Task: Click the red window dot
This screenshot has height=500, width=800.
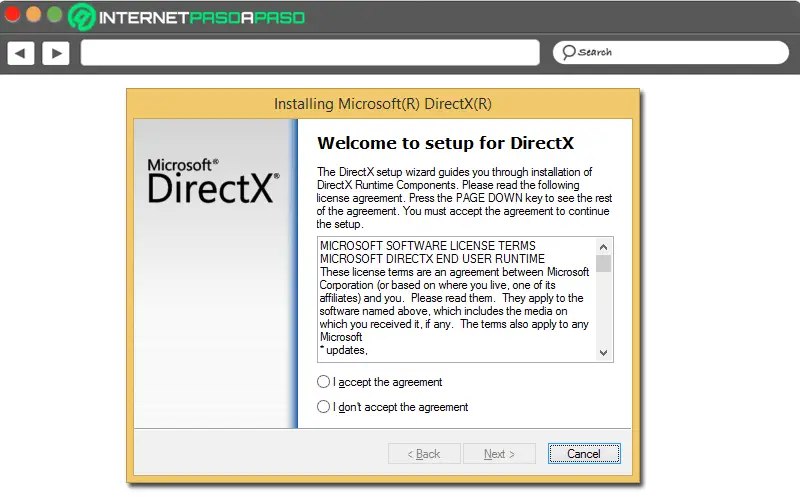Action: (x=12, y=14)
